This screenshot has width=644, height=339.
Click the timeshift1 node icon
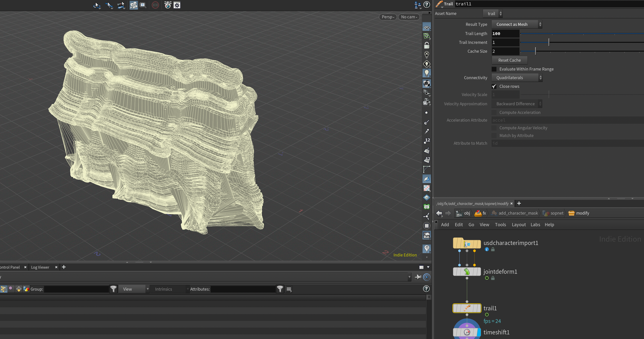pos(467,332)
